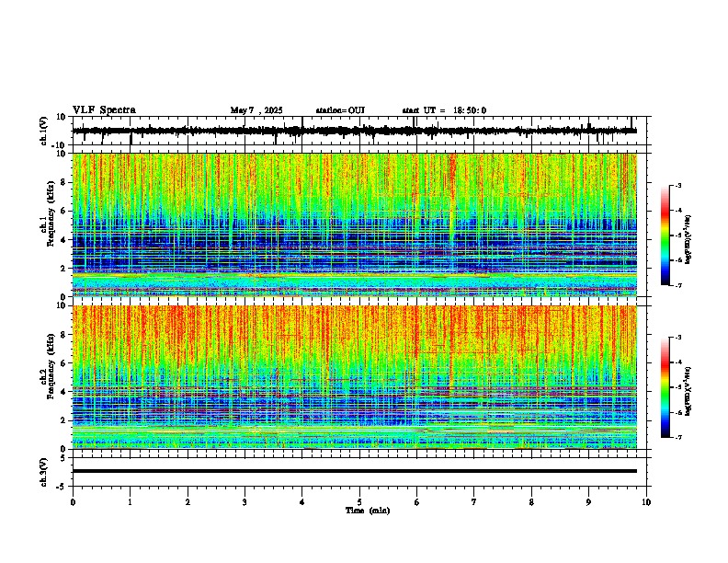Click the '9' tick on the Time axis
The width and height of the screenshot is (728, 563).
[588, 502]
